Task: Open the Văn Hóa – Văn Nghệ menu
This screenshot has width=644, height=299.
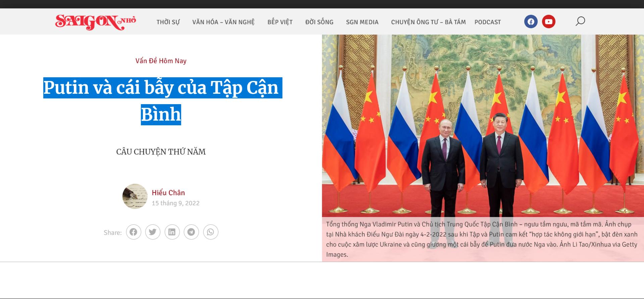Action: [x=224, y=22]
